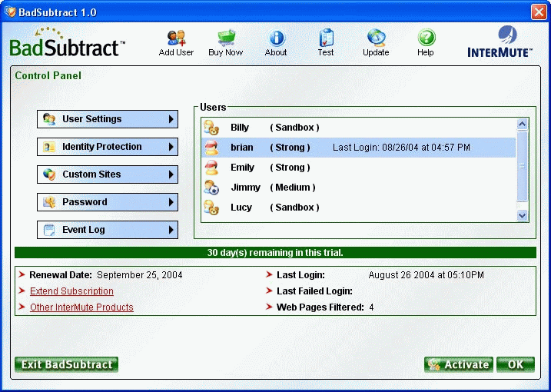Expand the Custom Sites arrow
551x392 pixels.
click(x=171, y=174)
